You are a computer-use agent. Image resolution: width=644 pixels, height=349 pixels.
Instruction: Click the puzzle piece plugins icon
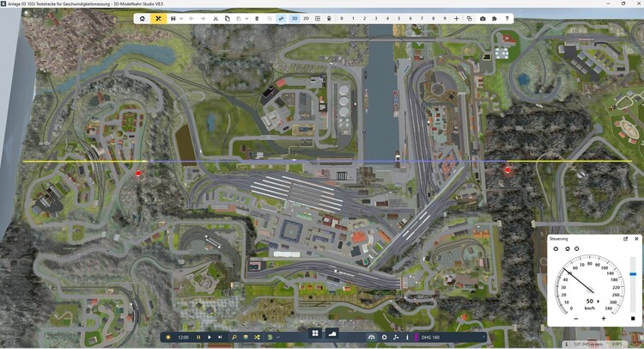495,18
